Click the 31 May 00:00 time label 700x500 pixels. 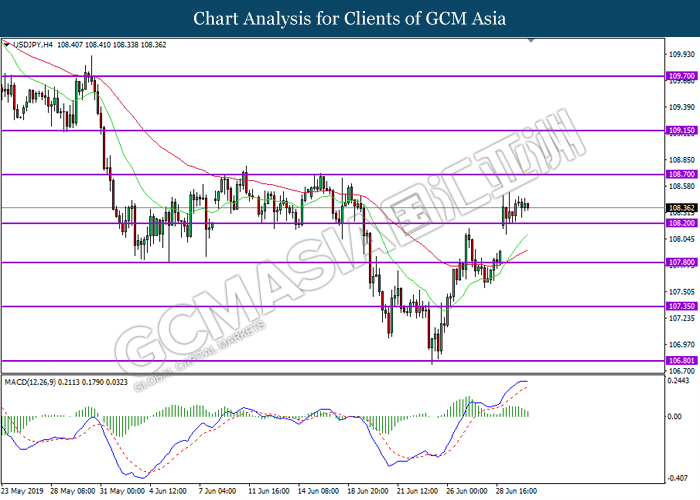pos(122,491)
